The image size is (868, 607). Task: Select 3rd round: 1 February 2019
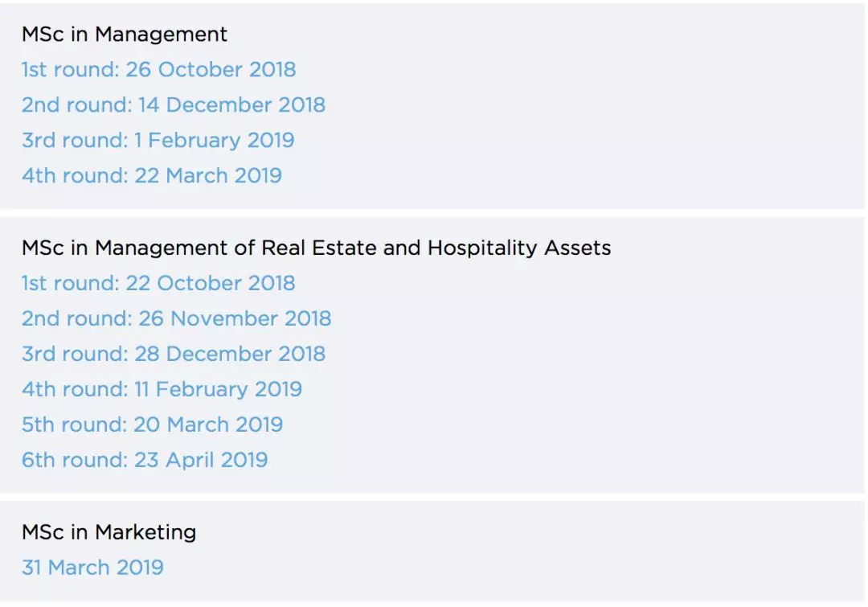tap(158, 141)
